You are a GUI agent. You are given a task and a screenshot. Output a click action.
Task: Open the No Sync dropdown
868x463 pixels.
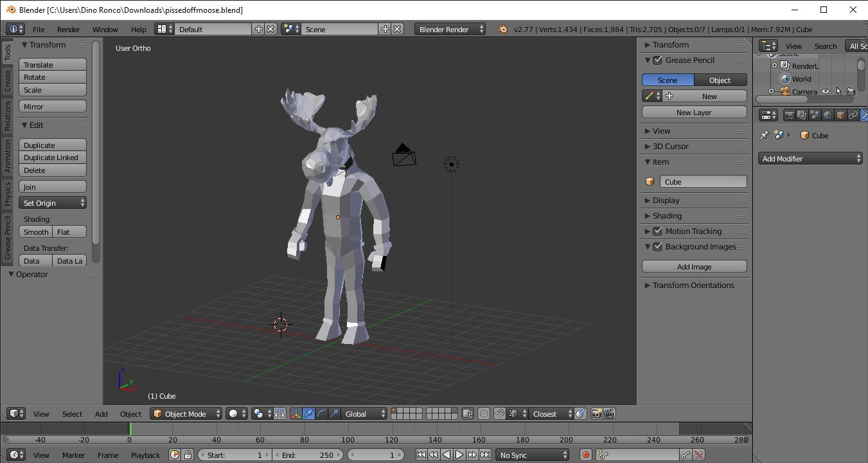(x=532, y=455)
